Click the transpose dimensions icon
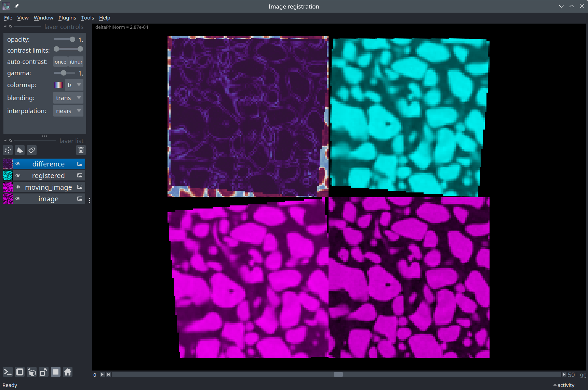 44,372
